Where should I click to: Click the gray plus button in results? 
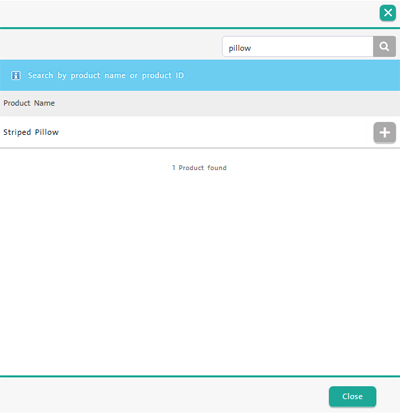(x=385, y=132)
